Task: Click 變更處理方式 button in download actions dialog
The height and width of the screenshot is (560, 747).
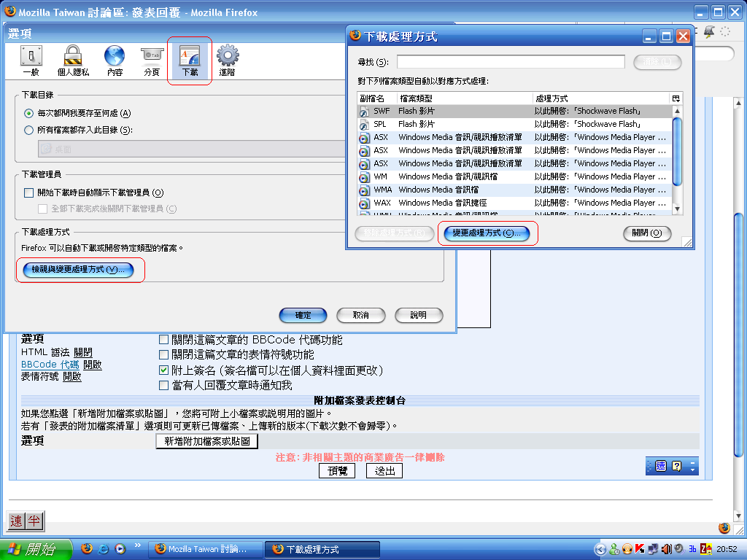Action: pyautogui.click(x=487, y=233)
